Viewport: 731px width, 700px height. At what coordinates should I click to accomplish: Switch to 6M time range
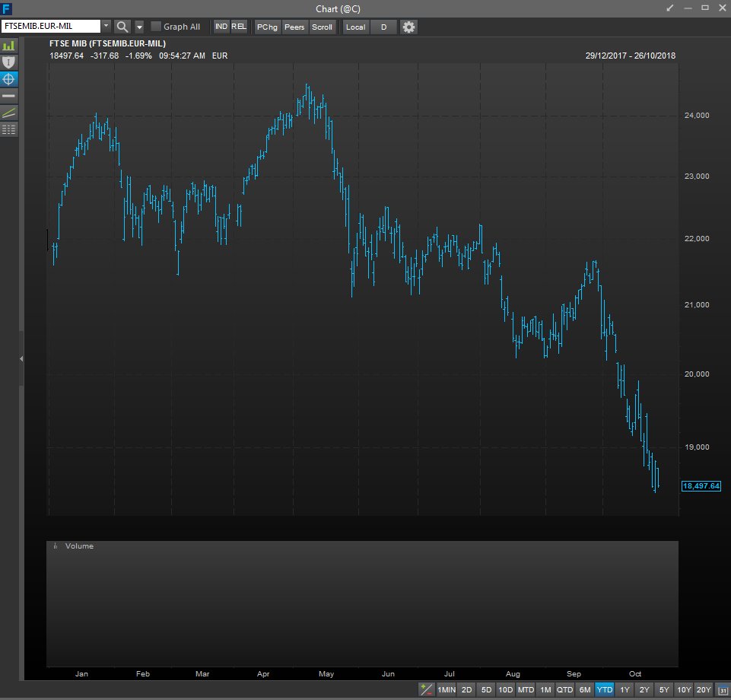(x=585, y=690)
